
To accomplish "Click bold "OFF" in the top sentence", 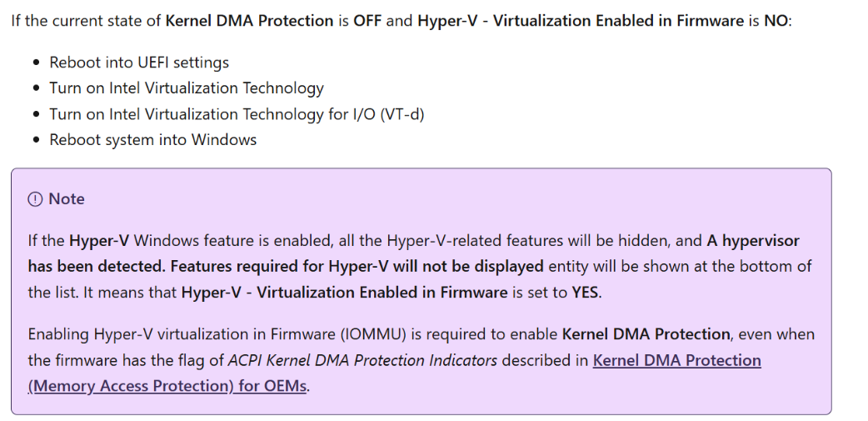I will click(x=367, y=21).
